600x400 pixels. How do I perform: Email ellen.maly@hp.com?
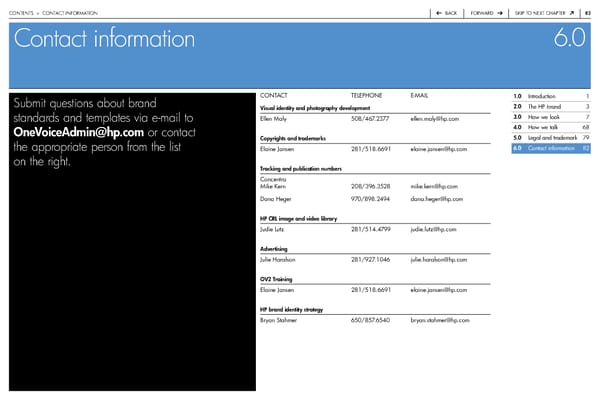pos(435,119)
